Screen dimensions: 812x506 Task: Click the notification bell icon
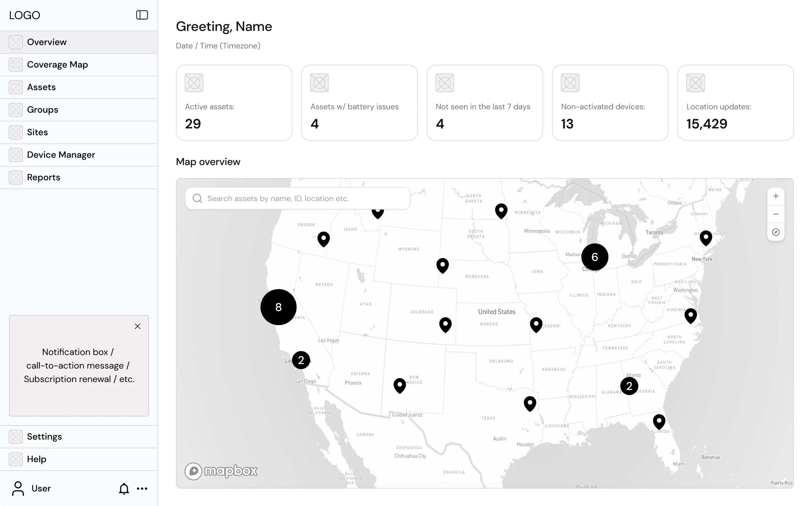[124, 488]
